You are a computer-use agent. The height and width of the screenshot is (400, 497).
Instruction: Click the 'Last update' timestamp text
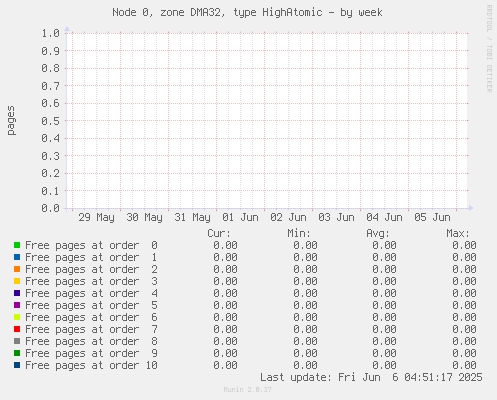[371, 377]
